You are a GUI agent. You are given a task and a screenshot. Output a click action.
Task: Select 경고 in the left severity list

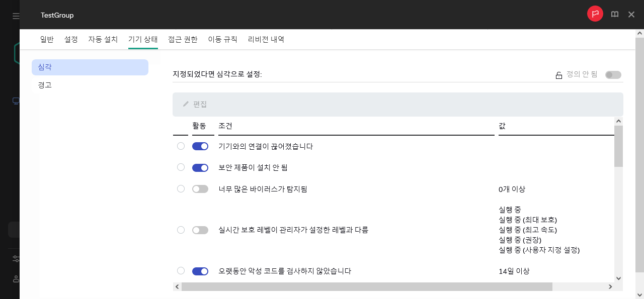tap(44, 85)
